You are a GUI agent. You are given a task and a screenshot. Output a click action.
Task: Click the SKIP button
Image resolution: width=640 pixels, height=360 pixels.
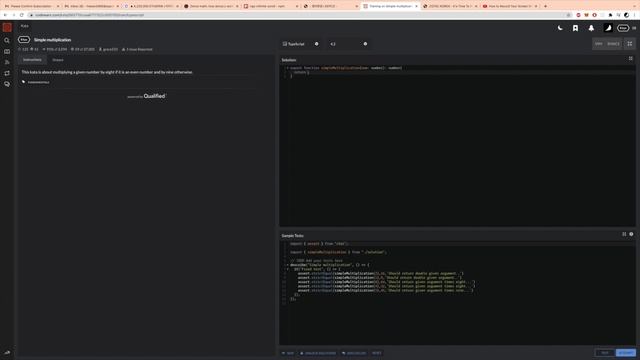pyautogui.click(x=288, y=353)
